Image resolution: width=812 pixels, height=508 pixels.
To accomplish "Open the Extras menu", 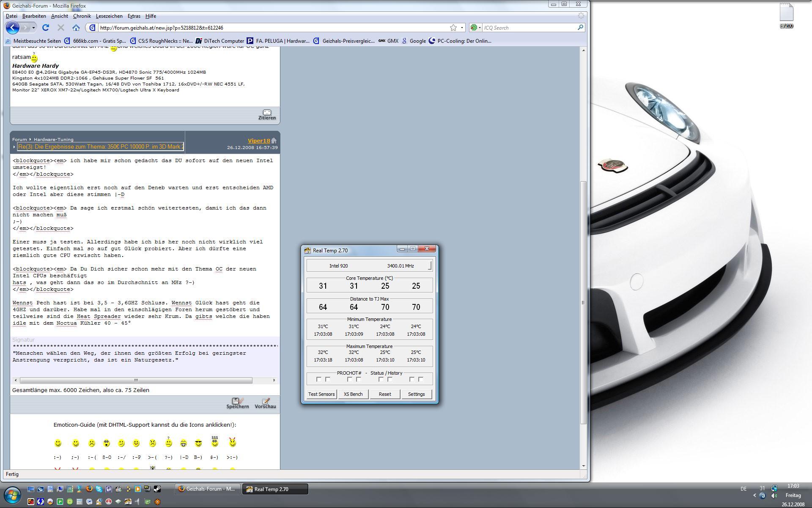I will [x=134, y=16].
